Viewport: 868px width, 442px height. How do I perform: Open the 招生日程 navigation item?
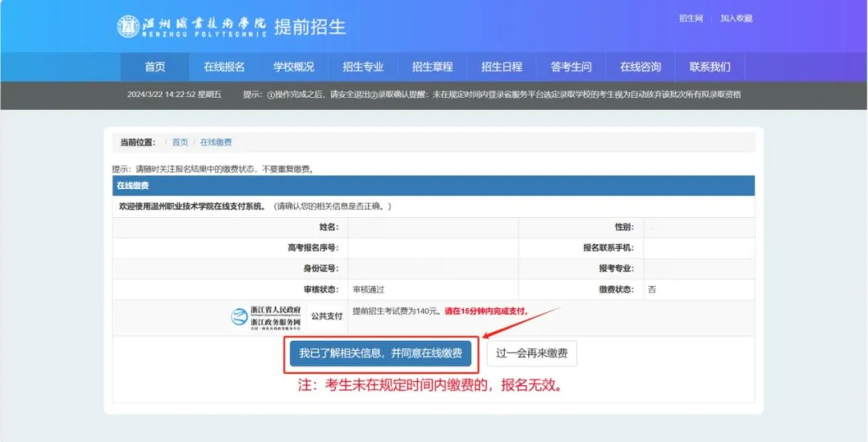502,67
